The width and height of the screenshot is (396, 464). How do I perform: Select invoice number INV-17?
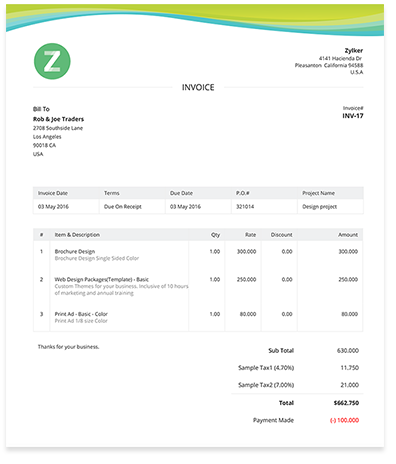[353, 116]
